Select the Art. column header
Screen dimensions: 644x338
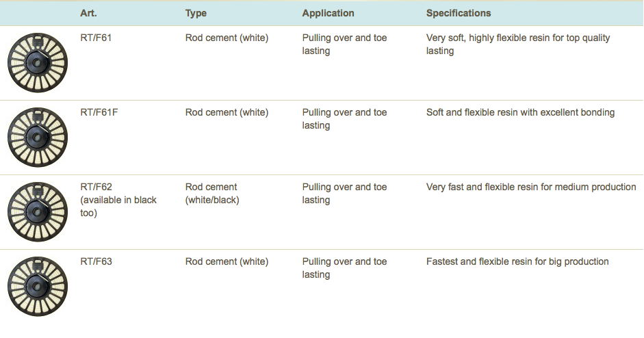pyautogui.click(x=89, y=13)
